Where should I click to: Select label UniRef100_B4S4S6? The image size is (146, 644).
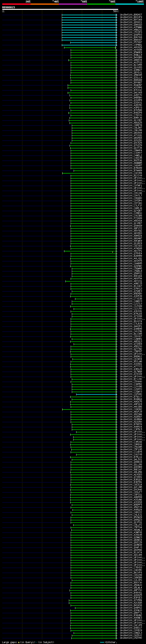[x=131, y=605]
